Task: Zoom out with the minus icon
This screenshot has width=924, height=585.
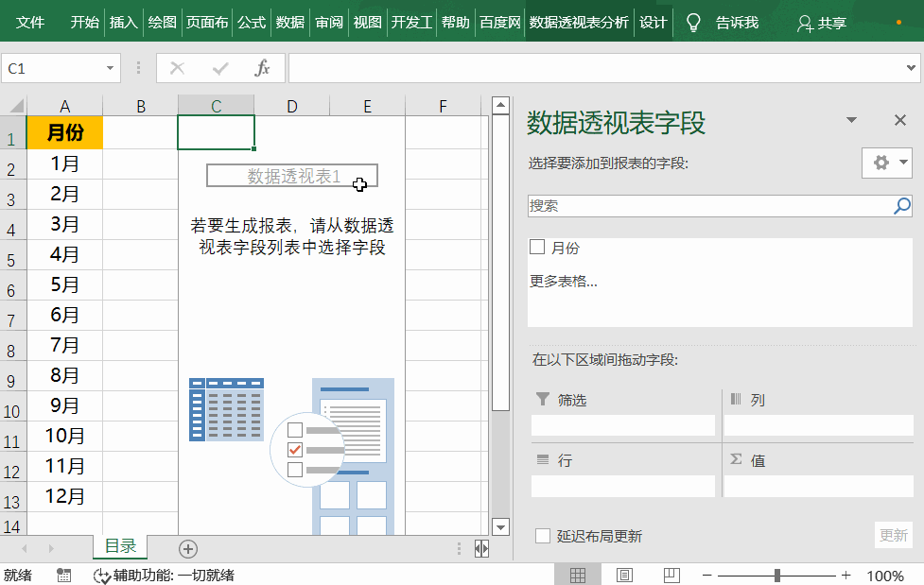Action: coord(707,575)
